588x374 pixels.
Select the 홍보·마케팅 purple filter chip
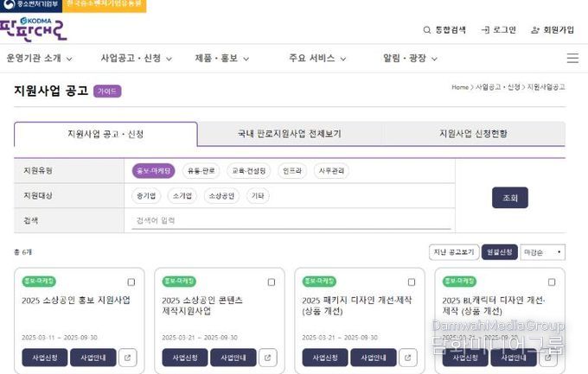tap(153, 171)
